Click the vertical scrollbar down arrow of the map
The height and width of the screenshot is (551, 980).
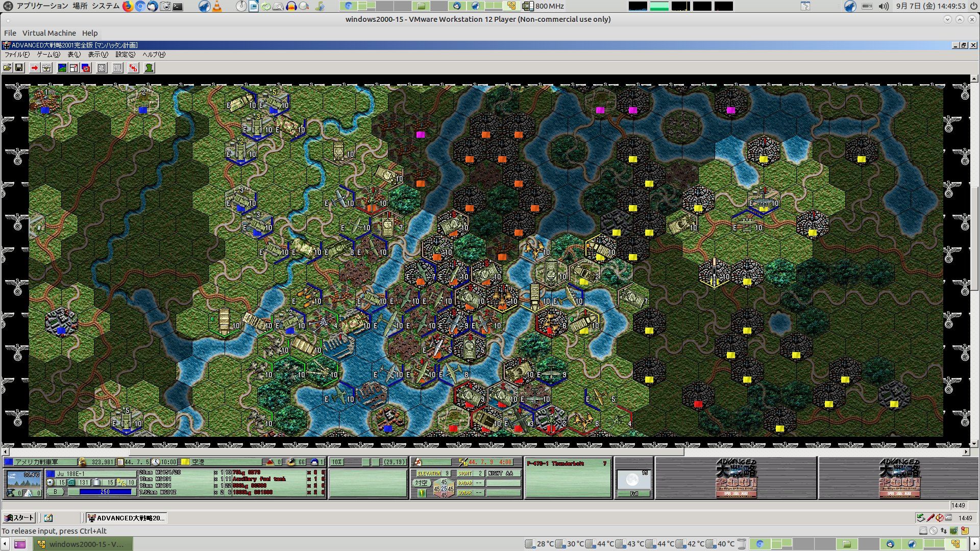click(974, 444)
